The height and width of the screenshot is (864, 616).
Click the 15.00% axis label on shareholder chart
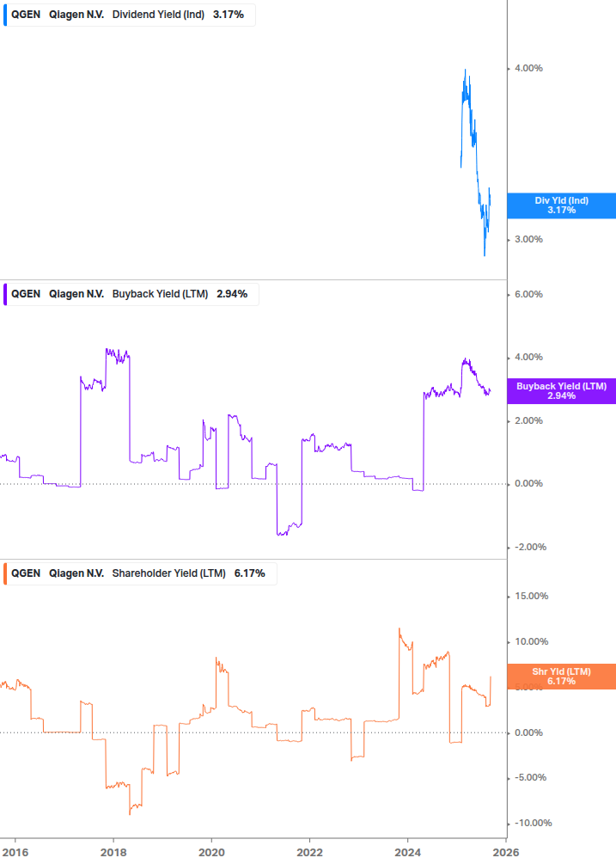pyautogui.click(x=531, y=597)
